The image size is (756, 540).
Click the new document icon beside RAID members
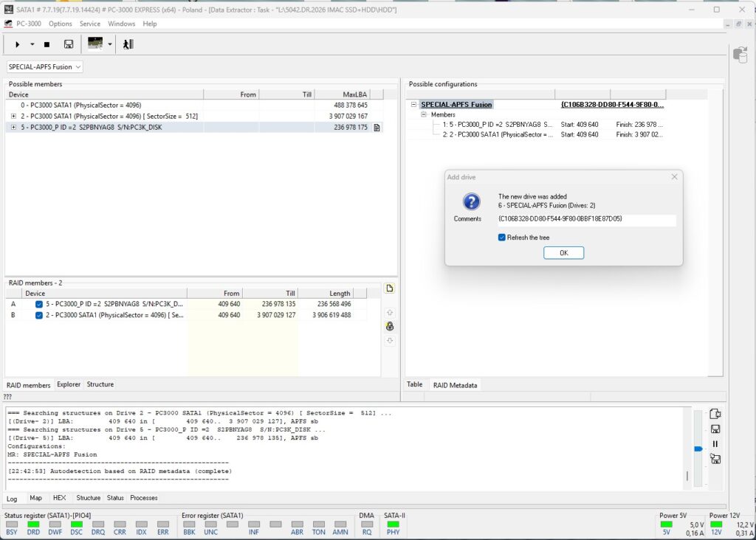[390, 288]
